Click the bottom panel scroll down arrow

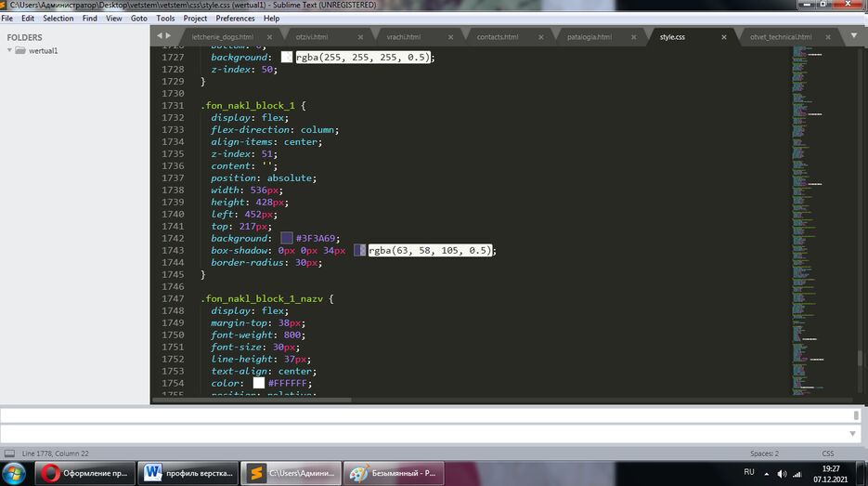(x=852, y=433)
